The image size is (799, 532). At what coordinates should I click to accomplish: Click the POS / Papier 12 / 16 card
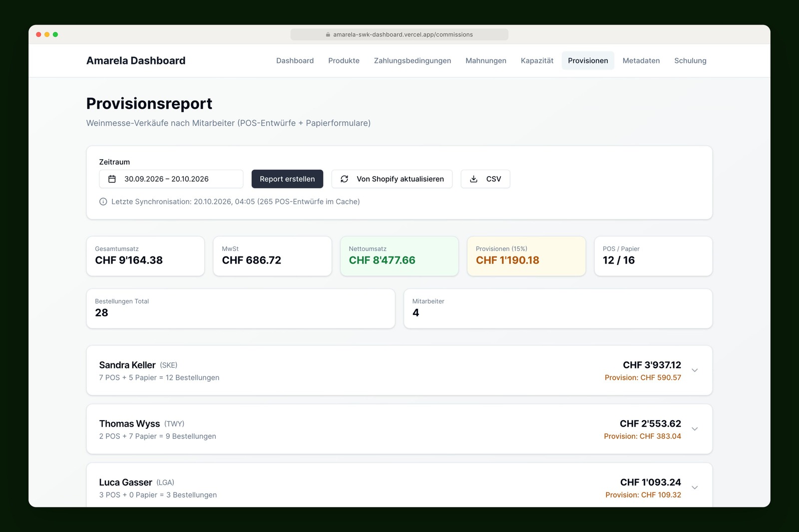[x=653, y=256]
